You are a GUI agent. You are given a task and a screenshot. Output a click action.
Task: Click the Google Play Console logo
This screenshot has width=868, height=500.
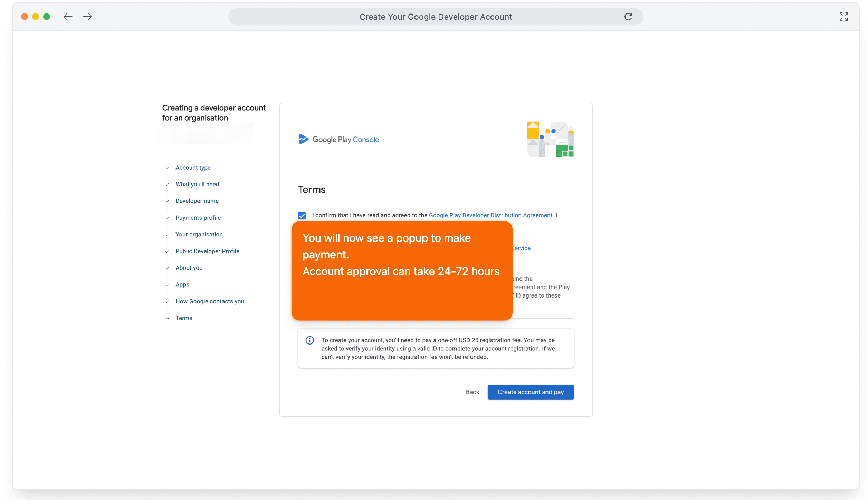[339, 140]
